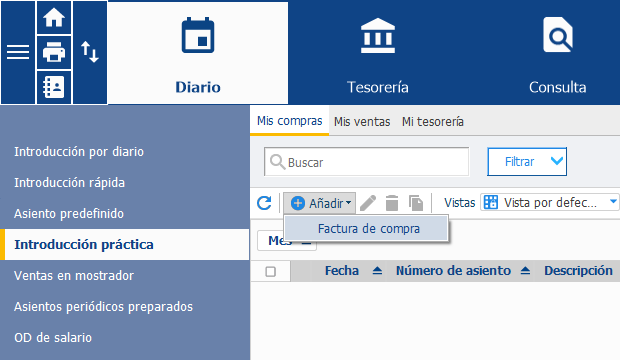Click the trash delete icon
Image resolution: width=620 pixels, height=360 pixels.
tap(392, 203)
